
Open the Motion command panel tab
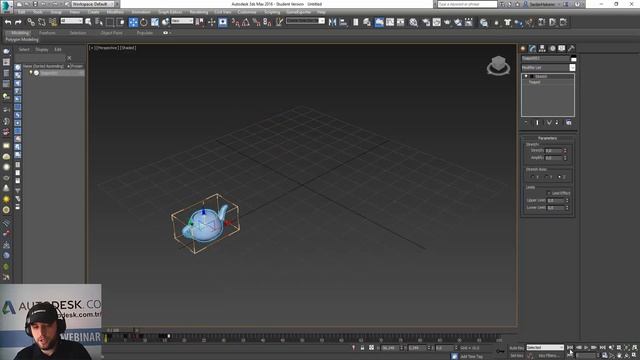coord(552,49)
